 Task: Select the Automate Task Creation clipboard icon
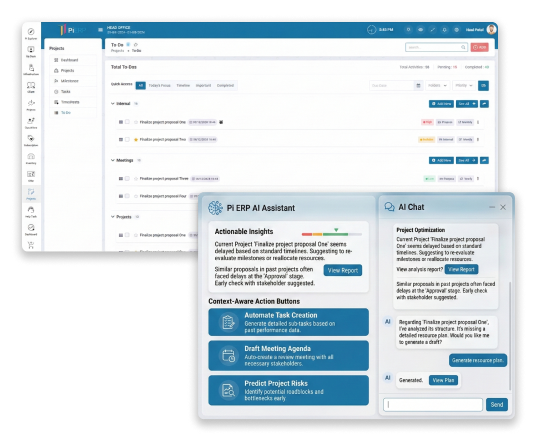coord(228,322)
